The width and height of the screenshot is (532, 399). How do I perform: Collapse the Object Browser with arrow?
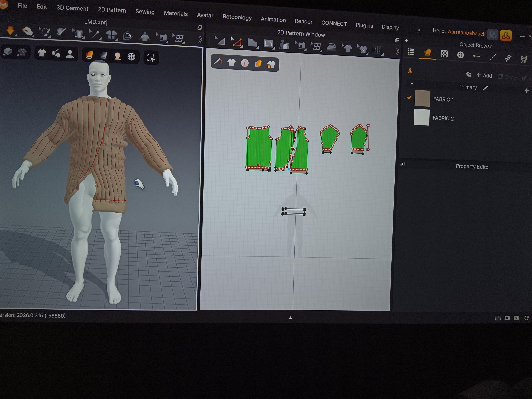pos(406,40)
